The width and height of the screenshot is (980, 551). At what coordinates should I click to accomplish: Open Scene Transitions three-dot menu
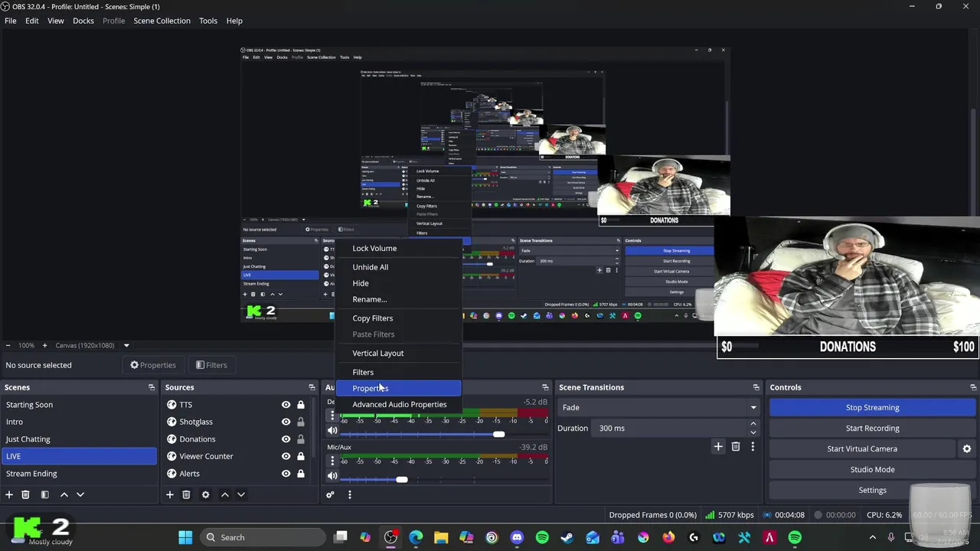753,446
